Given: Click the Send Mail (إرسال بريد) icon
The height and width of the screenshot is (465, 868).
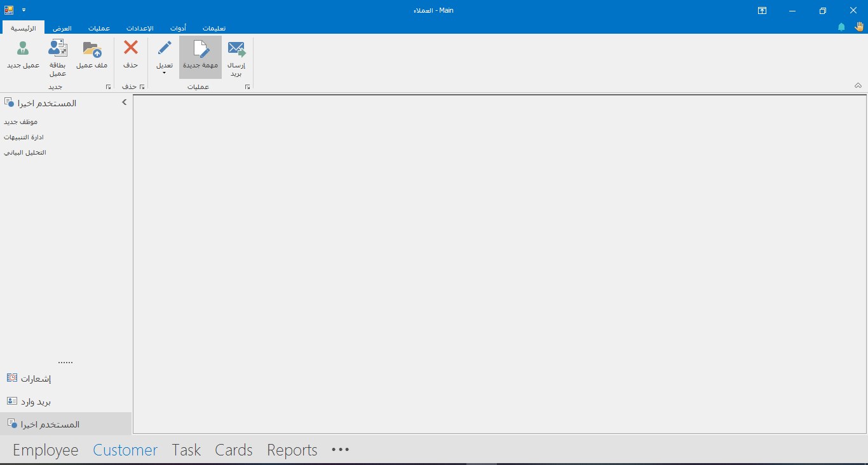Looking at the screenshot, I should click(x=236, y=49).
